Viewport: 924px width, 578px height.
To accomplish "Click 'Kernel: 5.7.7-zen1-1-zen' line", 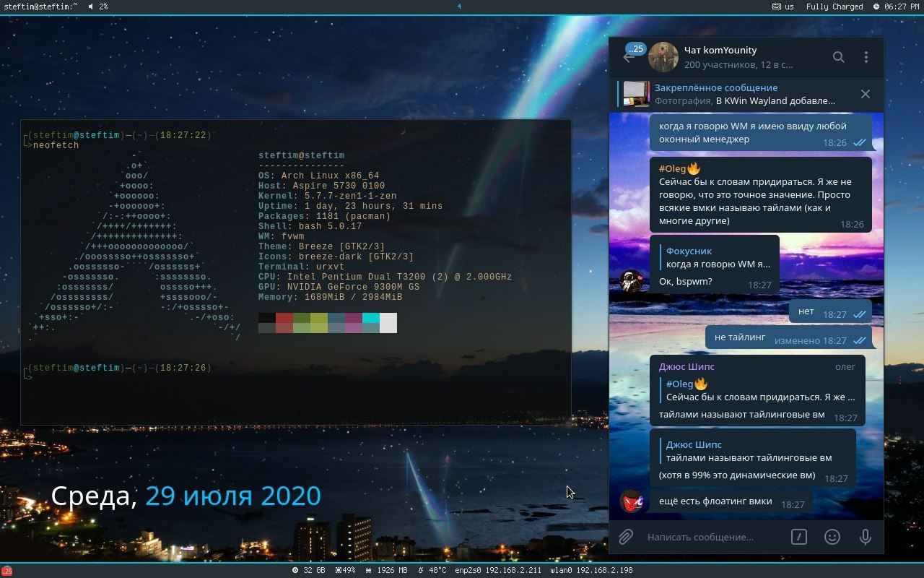I will pyautogui.click(x=327, y=196).
